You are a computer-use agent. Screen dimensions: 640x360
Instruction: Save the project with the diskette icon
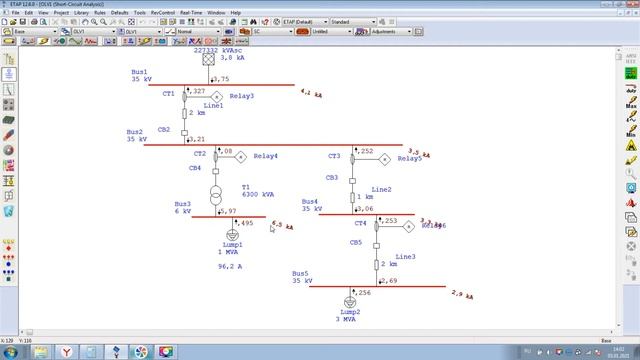tap(23, 22)
